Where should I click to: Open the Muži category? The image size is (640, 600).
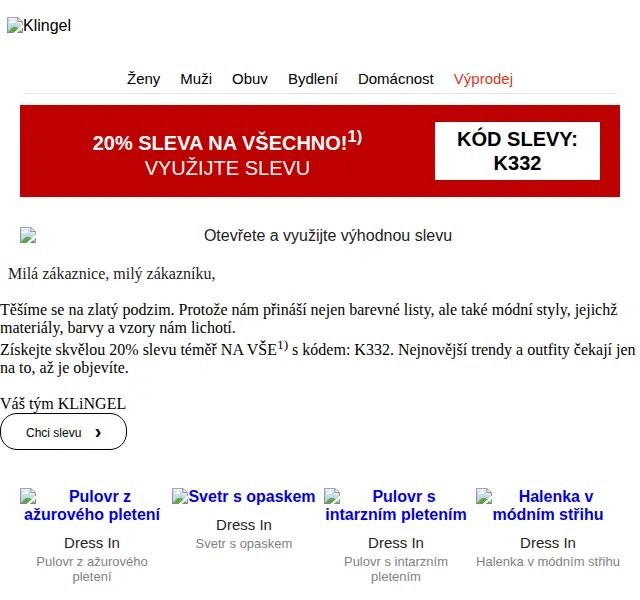196,79
